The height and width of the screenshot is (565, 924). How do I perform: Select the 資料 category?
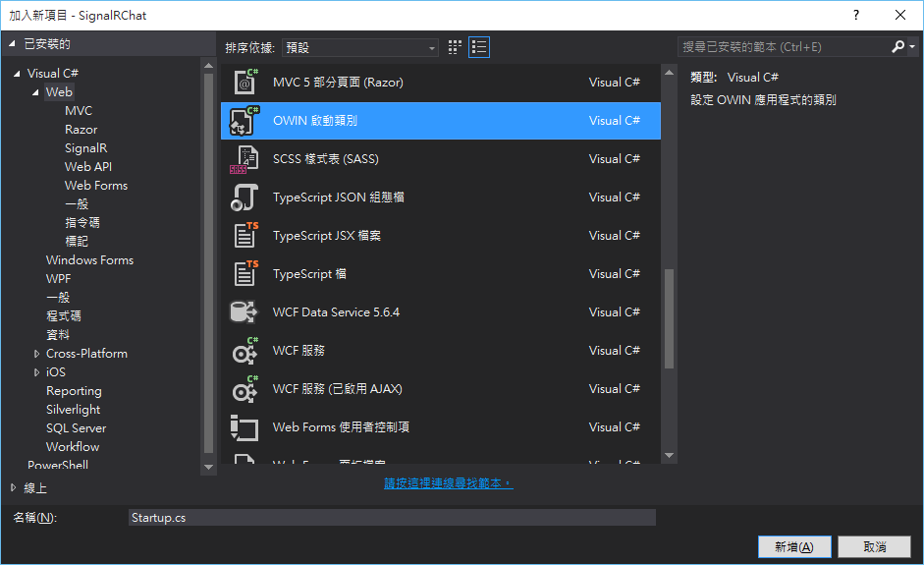pyautogui.click(x=58, y=335)
